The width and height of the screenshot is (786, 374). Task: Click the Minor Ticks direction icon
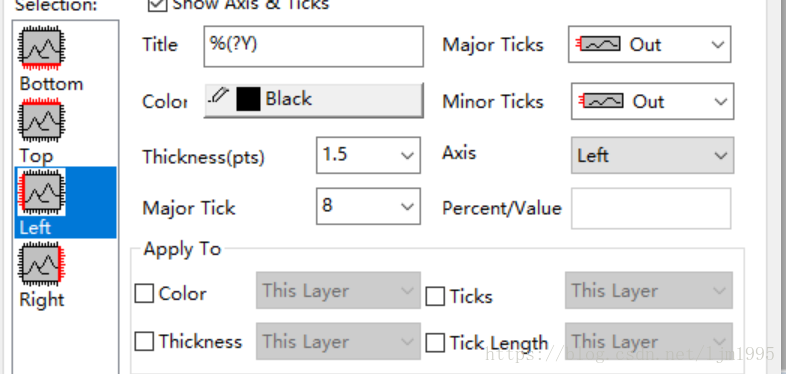(x=602, y=101)
